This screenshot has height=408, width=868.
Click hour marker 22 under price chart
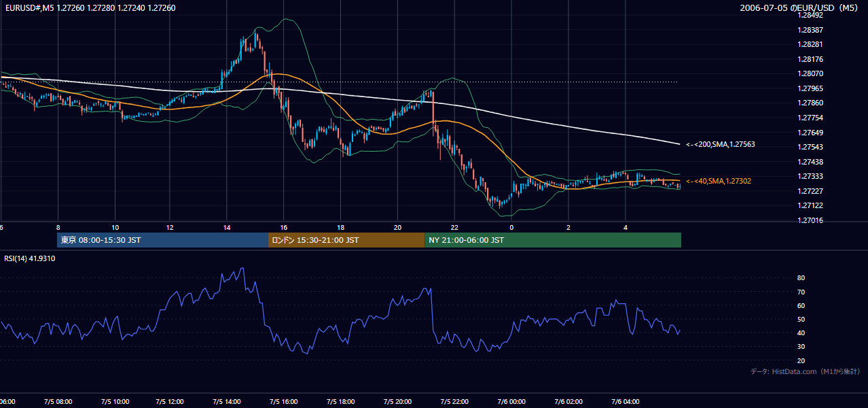click(x=454, y=227)
